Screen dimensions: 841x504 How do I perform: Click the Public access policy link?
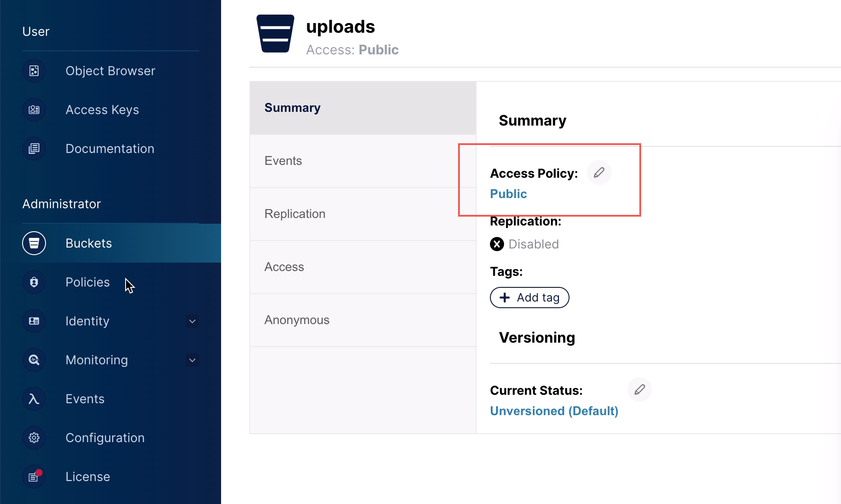point(508,194)
